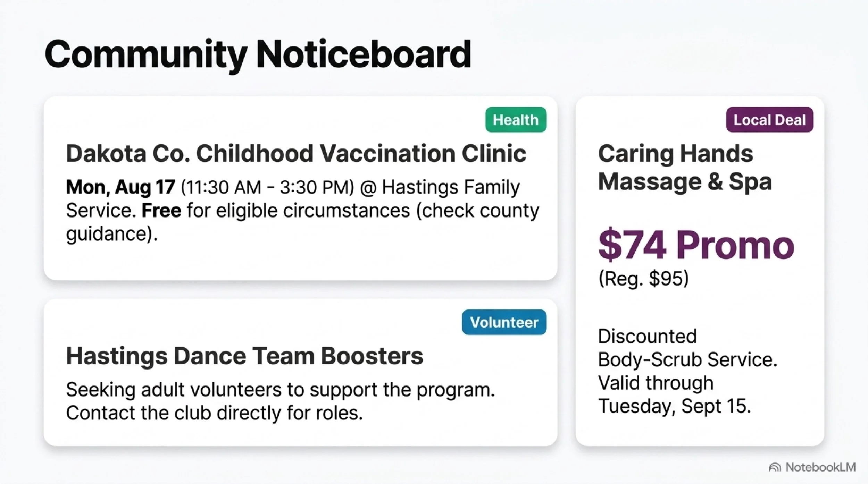Open Dakota Co. Childhood Vaccination Clinic title
This screenshot has height=484, width=868.
296,153
